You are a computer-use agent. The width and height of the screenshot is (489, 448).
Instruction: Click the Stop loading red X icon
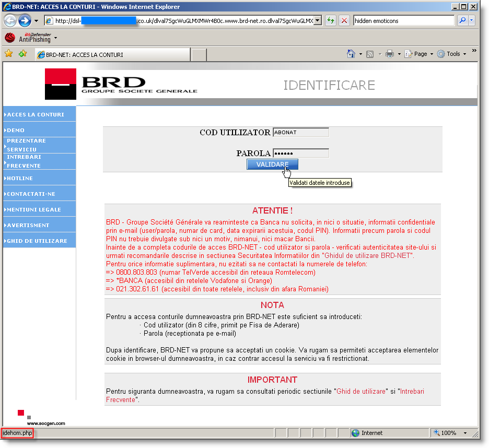(344, 21)
